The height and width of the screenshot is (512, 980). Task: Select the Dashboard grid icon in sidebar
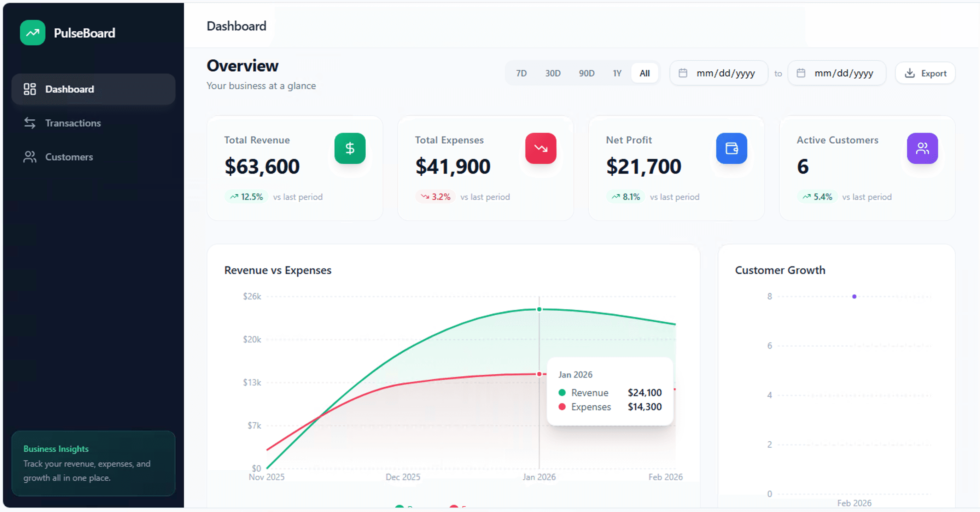click(30, 89)
